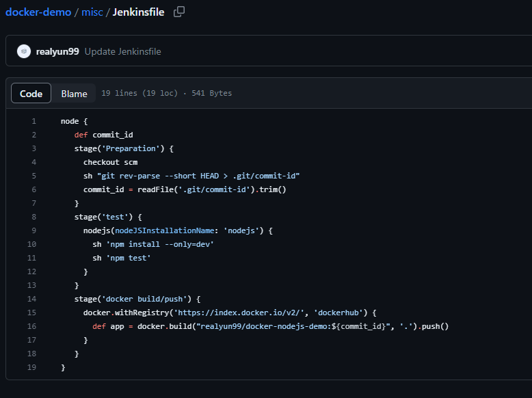Click the 19 lines 541 Bytes info text

(x=167, y=93)
